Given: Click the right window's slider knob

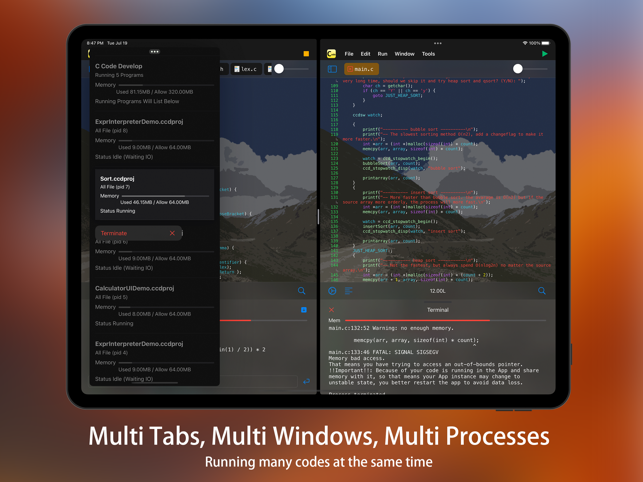Looking at the screenshot, I should click(518, 69).
